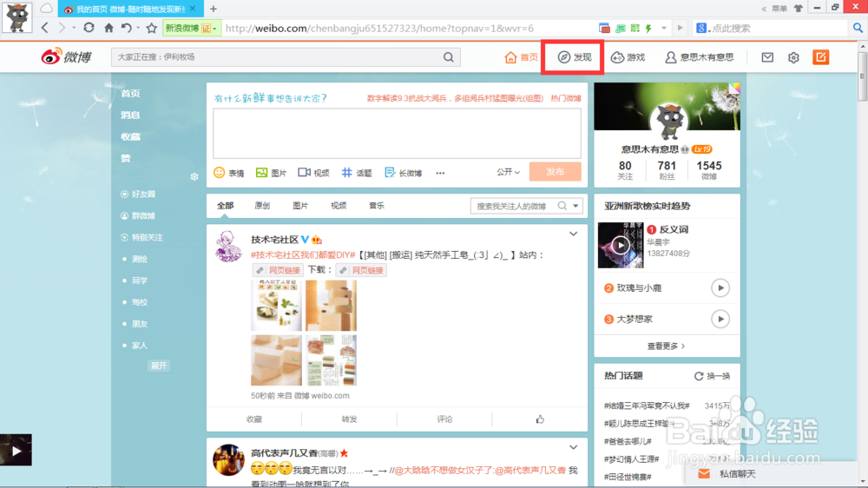Viewport: 868px width, 488px height.
Task: Refresh the page in browser toolbar
Action: click(x=89, y=28)
